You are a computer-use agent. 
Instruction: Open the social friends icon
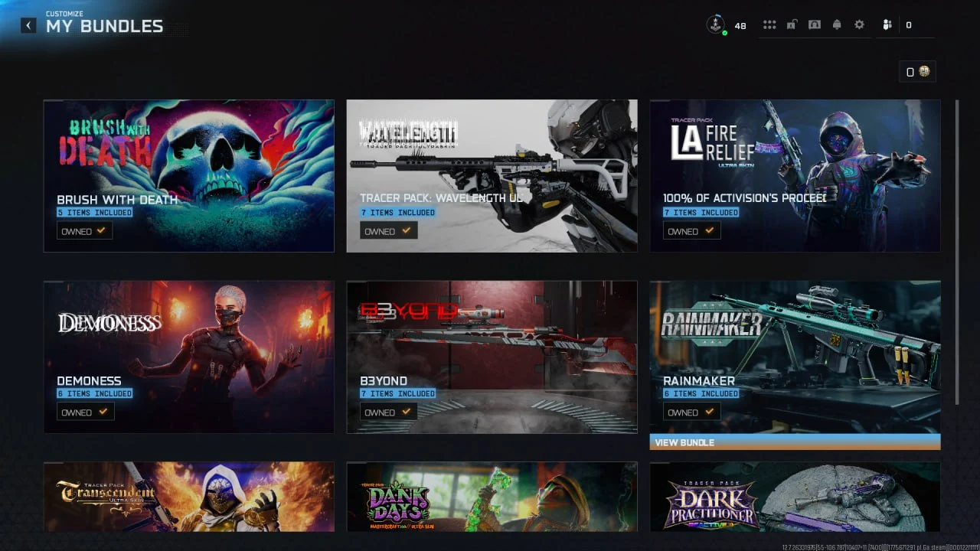pyautogui.click(x=887, y=24)
